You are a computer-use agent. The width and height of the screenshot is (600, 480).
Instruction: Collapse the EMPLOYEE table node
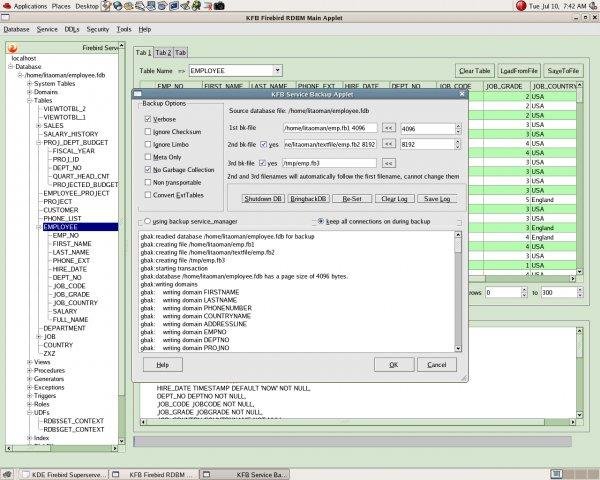pyautogui.click(x=37, y=227)
